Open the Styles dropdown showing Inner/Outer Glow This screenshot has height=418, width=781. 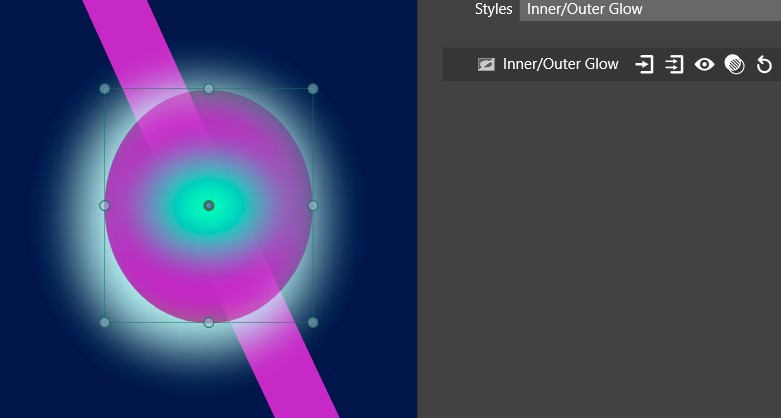648,10
